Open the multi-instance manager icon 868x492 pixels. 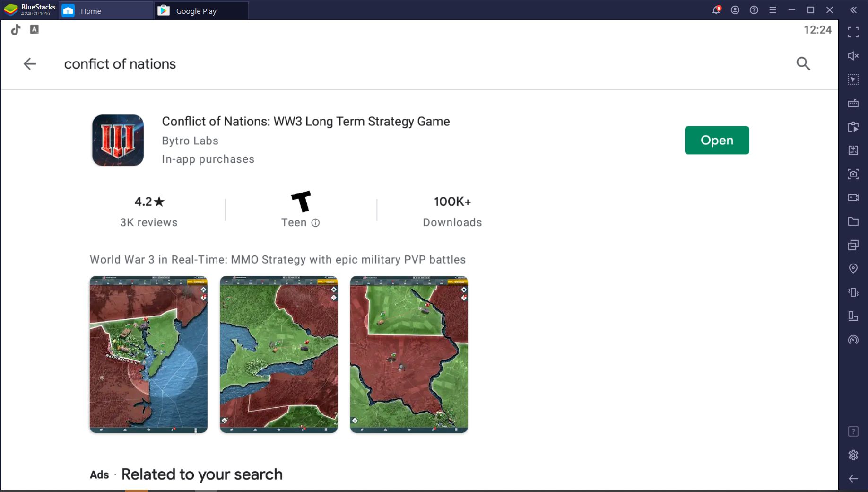click(853, 245)
